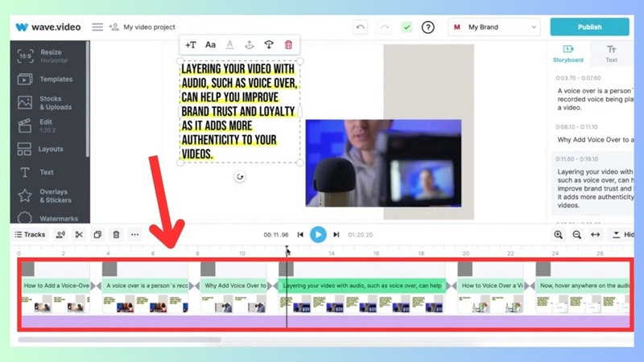This screenshot has height=362, width=644.
Task: Toggle the Tracks view button
Action: (31, 235)
